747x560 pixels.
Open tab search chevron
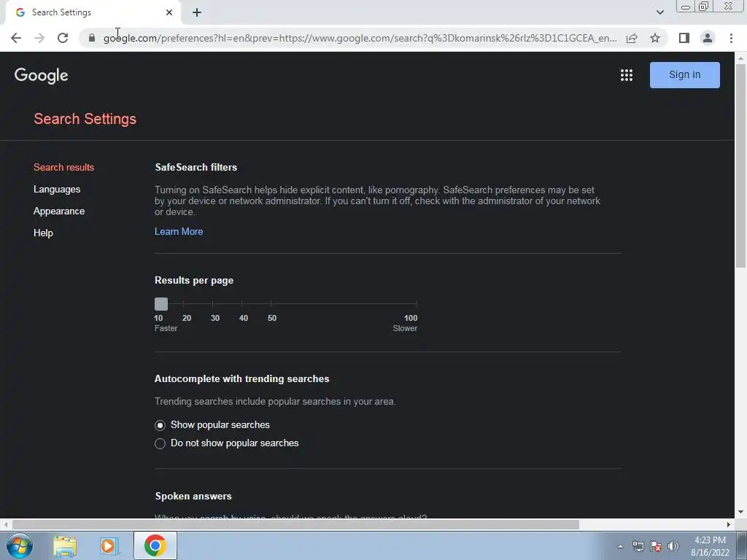(659, 12)
